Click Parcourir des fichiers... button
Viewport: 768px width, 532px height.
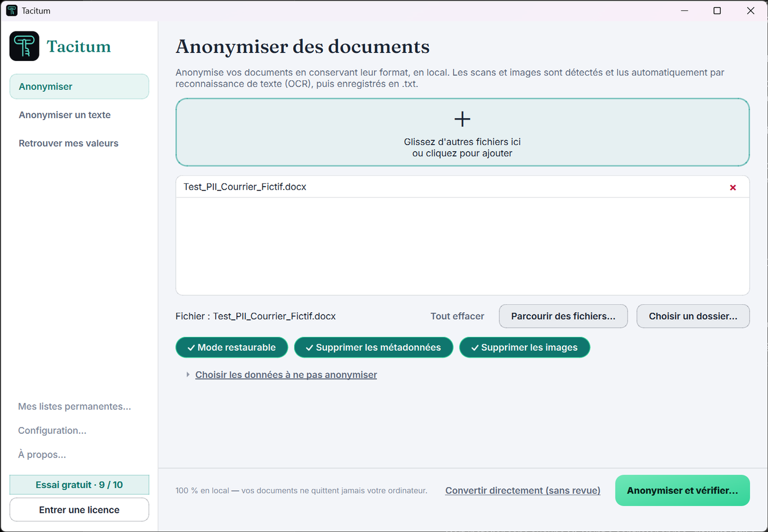(563, 316)
